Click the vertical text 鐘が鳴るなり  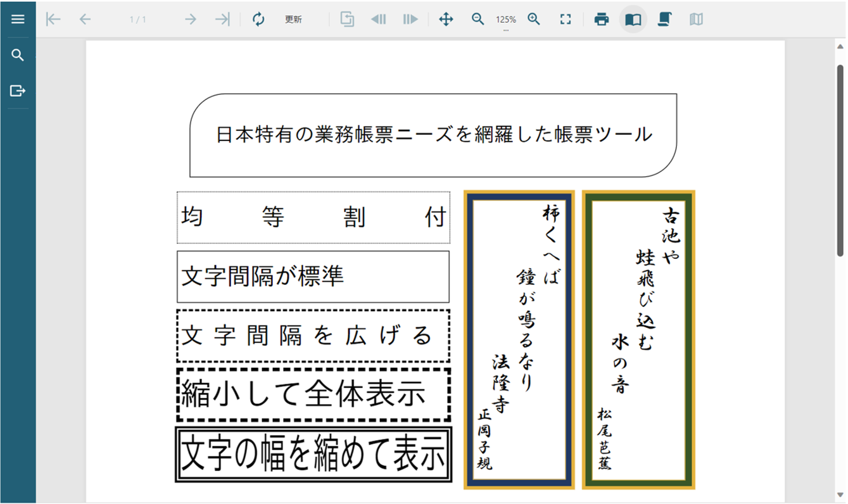point(526,329)
